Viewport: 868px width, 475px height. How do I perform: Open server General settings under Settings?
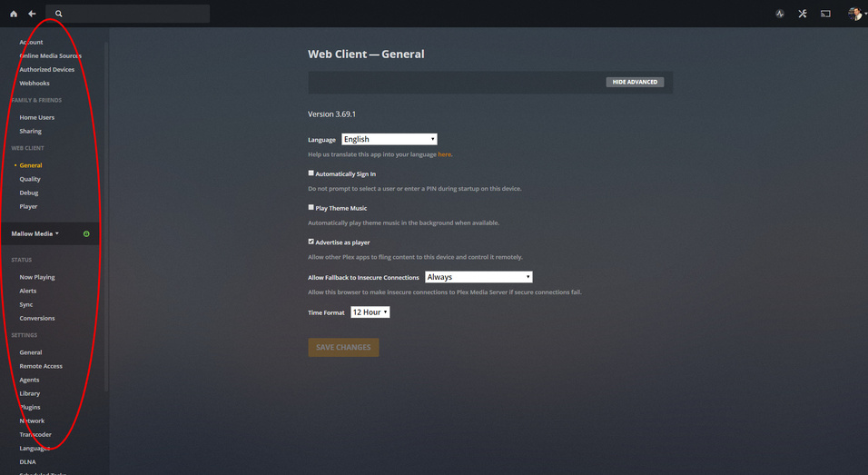click(31, 352)
